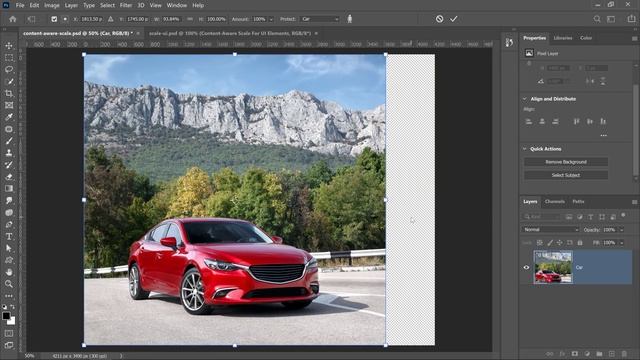Click the align top edges button
The image size is (640, 360).
coord(576,122)
